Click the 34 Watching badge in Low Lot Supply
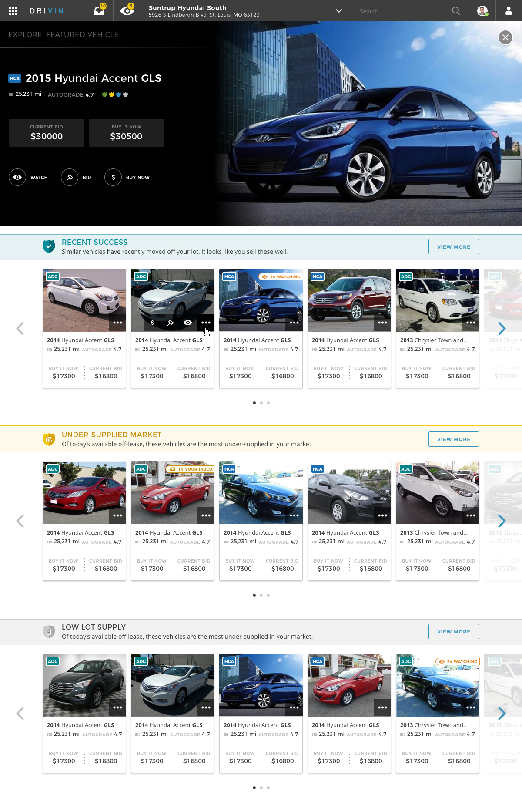Screen dimensions: 522x812 point(457,661)
